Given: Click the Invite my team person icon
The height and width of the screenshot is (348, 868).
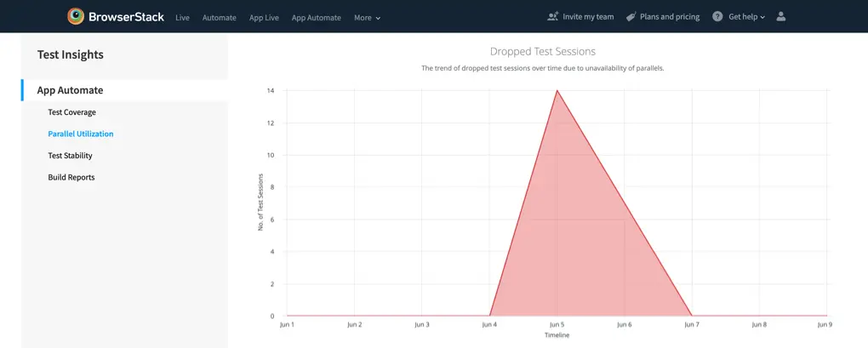Looking at the screenshot, I should click(x=553, y=16).
